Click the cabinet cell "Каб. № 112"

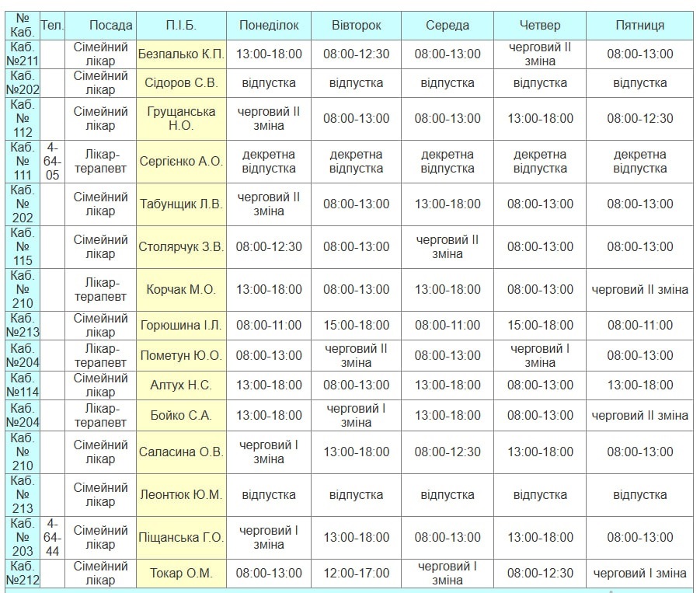coord(23,118)
